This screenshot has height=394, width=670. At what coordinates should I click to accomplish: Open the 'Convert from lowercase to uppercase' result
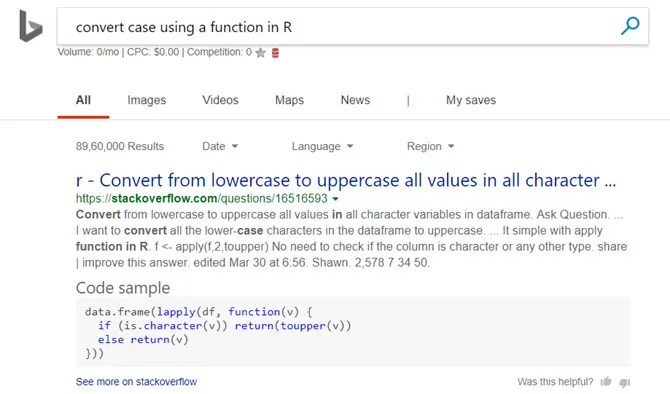(346, 180)
